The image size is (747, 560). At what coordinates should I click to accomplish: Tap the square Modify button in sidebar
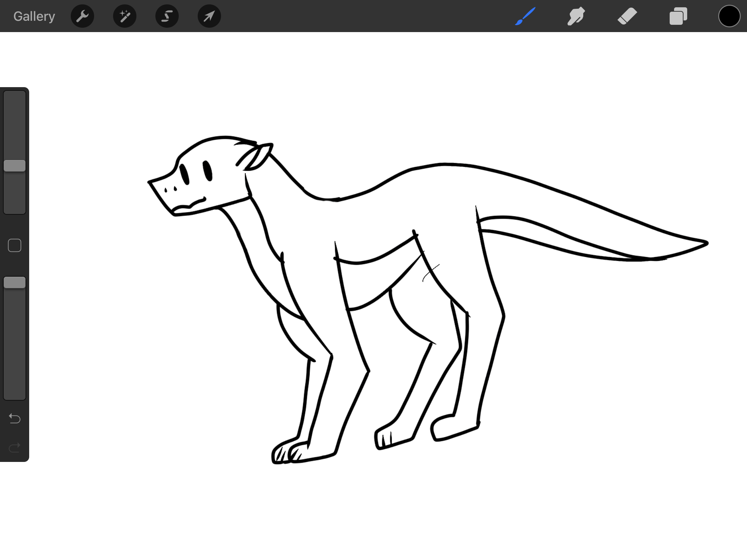[x=15, y=245]
